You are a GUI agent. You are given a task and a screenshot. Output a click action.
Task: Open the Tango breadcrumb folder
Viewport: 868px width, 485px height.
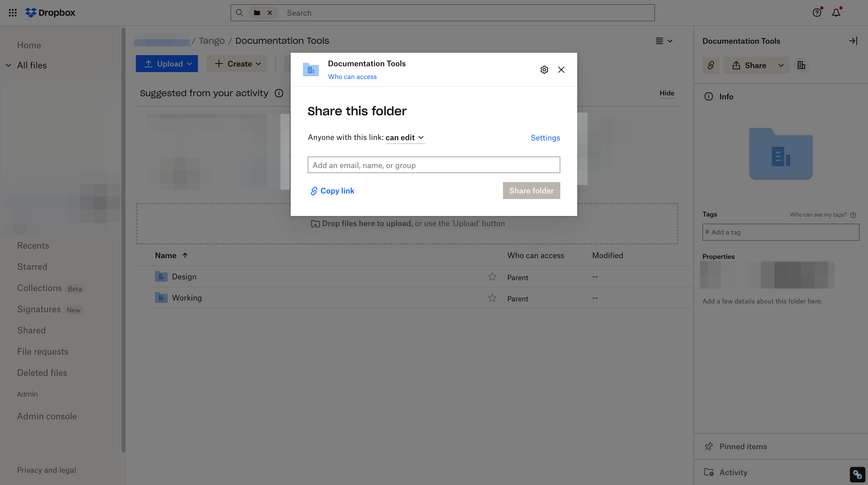[212, 41]
